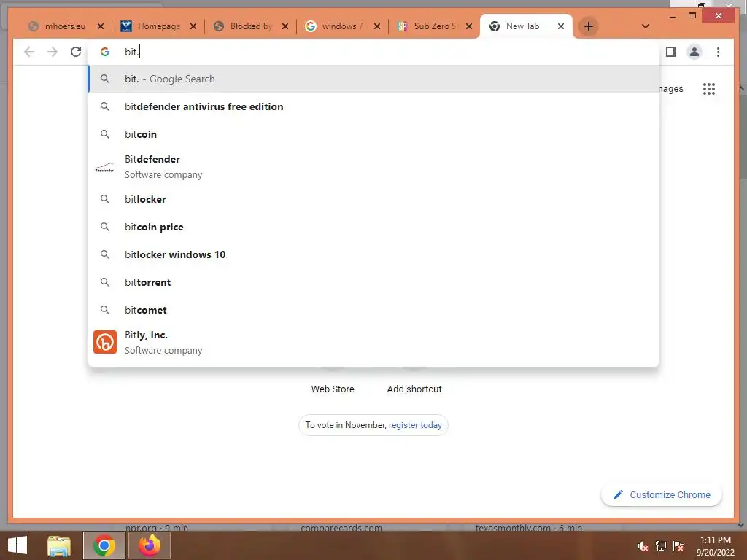
Task: Open the side panel icon
Action: pyautogui.click(x=671, y=52)
